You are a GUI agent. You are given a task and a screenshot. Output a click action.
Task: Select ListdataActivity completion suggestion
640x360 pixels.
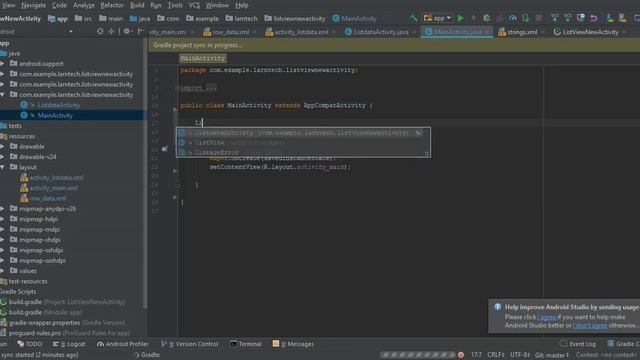pyautogui.click(x=303, y=133)
